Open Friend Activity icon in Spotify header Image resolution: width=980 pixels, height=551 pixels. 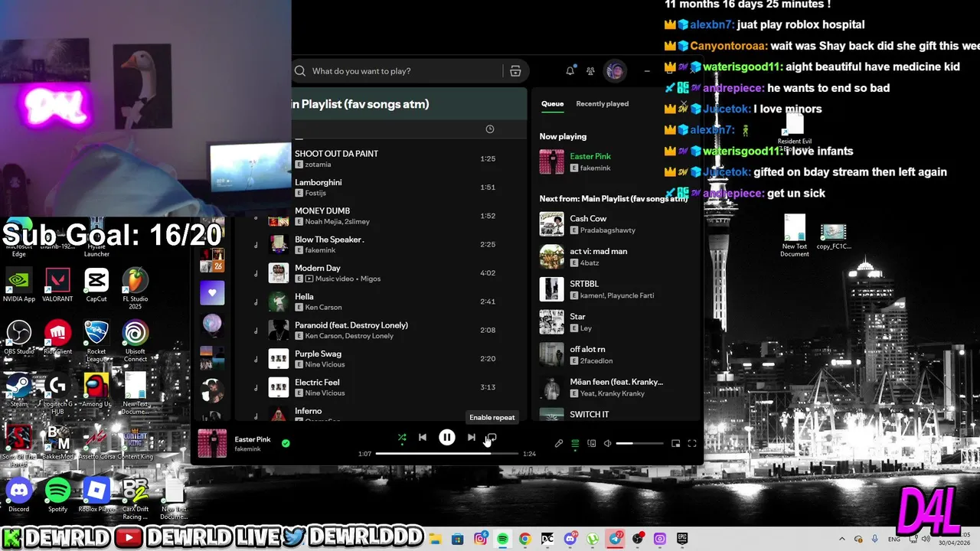click(x=590, y=71)
